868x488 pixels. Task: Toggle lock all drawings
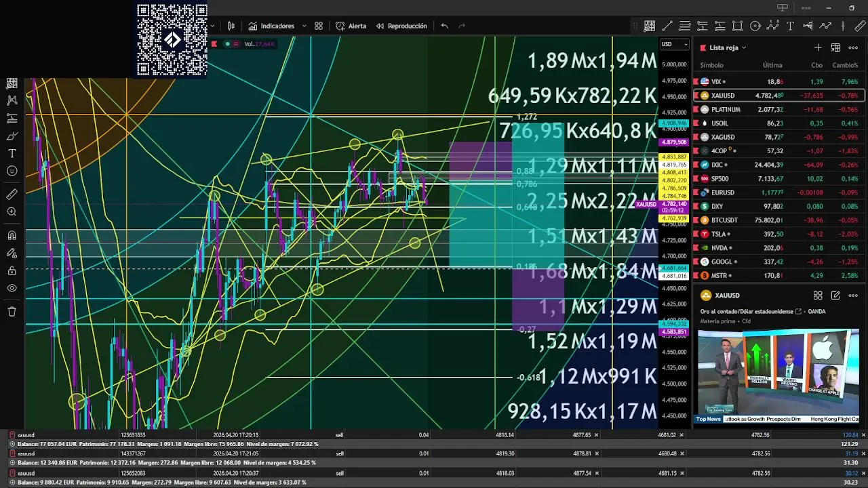[x=12, y=271]
